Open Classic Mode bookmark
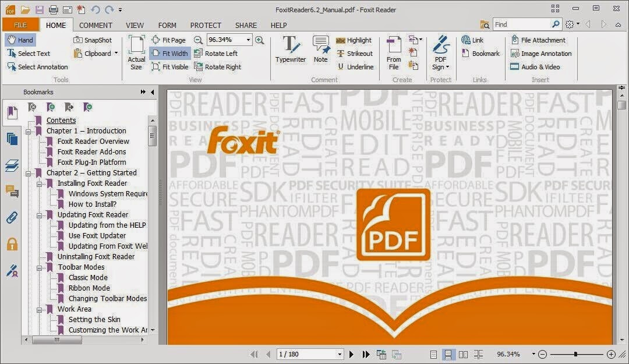 88,277
